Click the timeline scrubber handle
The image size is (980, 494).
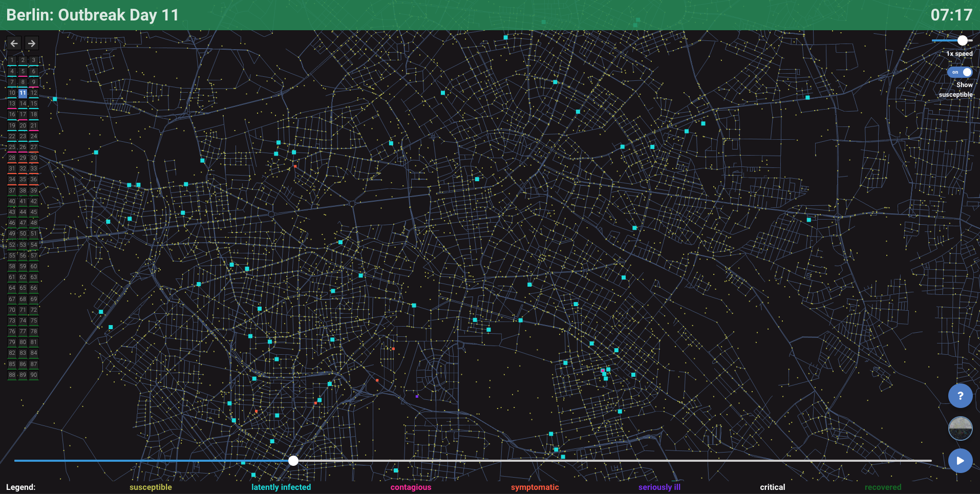coord(293,461)
